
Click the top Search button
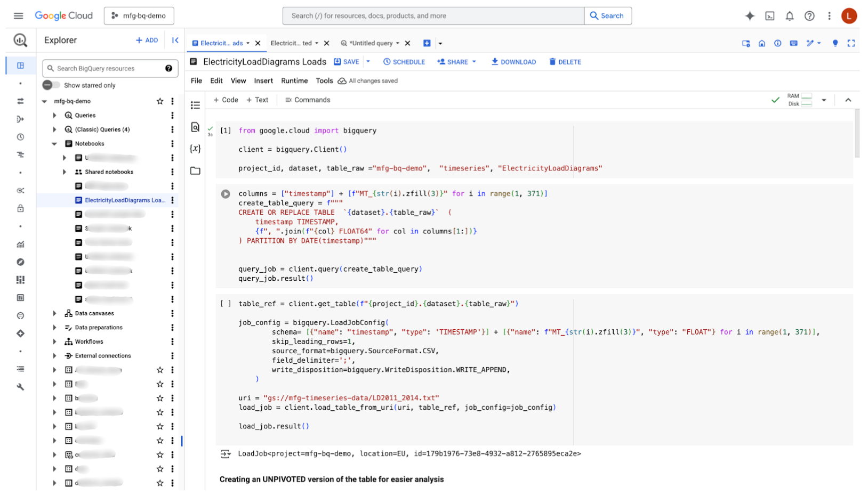[608, 16]
